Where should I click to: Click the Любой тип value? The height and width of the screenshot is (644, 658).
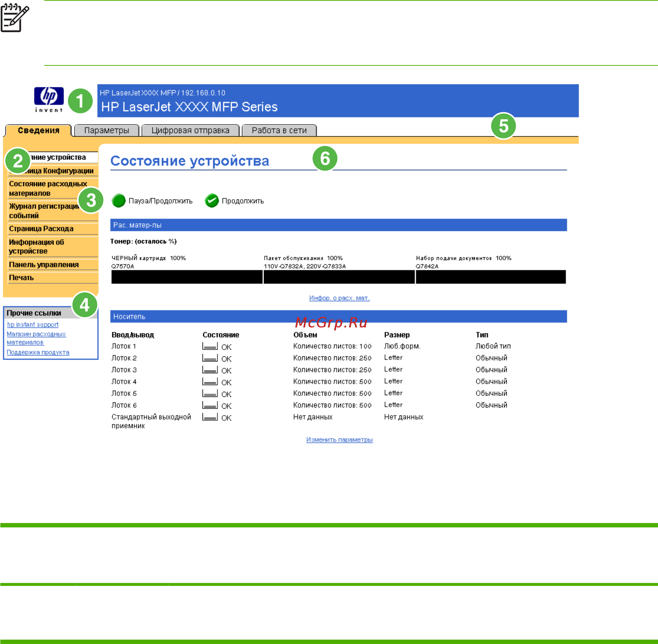pyautogui.click(x=493, y=346)
